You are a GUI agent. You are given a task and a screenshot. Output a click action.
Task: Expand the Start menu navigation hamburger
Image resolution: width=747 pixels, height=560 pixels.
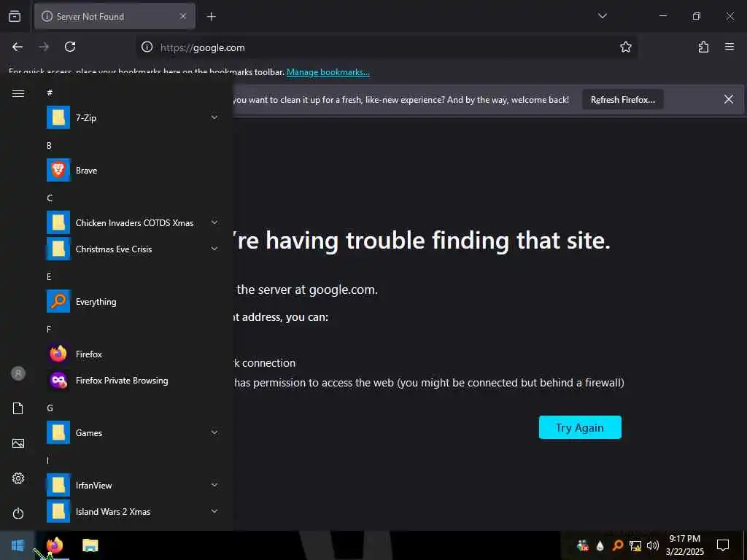click(x=18, y=93)
